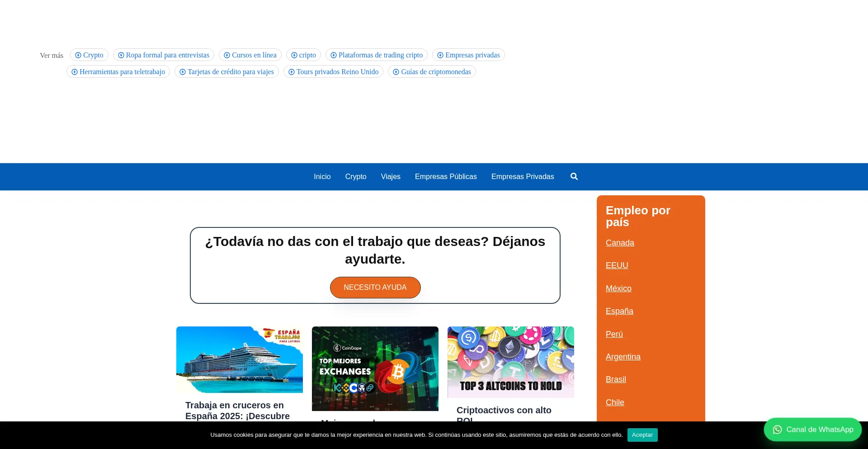Click the WhatsApp logo icon

click(x=777, y=430)
